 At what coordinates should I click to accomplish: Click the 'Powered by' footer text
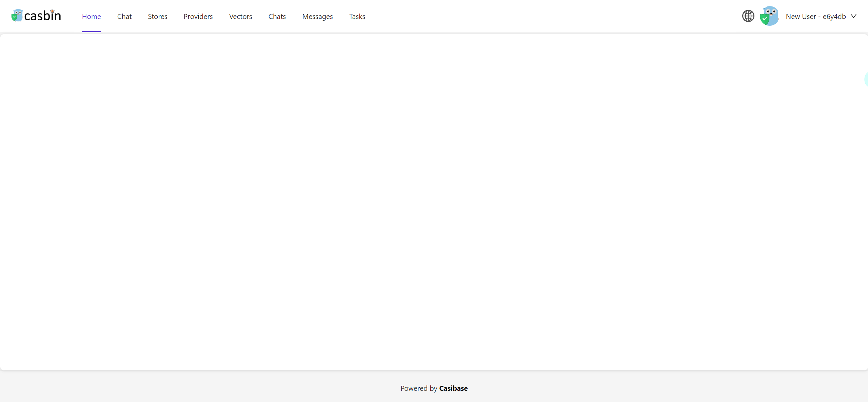point(419,388)
